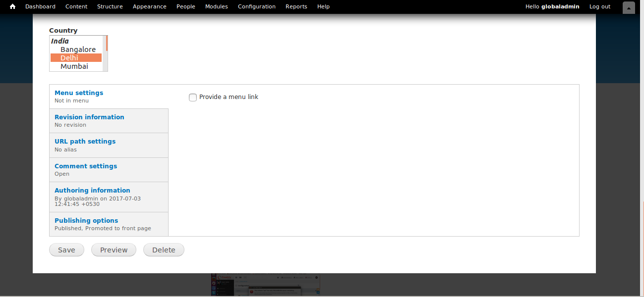Switch to the URL path settings tab
The width and height of the screenshot is (644, 297).
85,141
